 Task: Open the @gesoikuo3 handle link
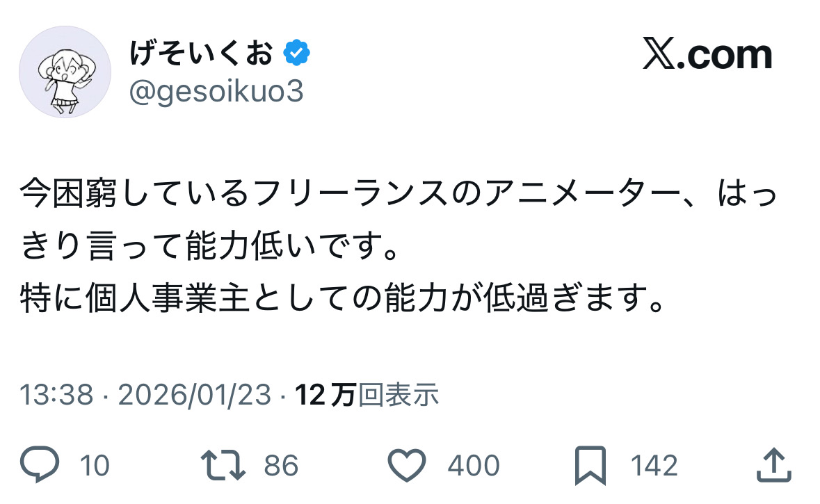[216, 92]
